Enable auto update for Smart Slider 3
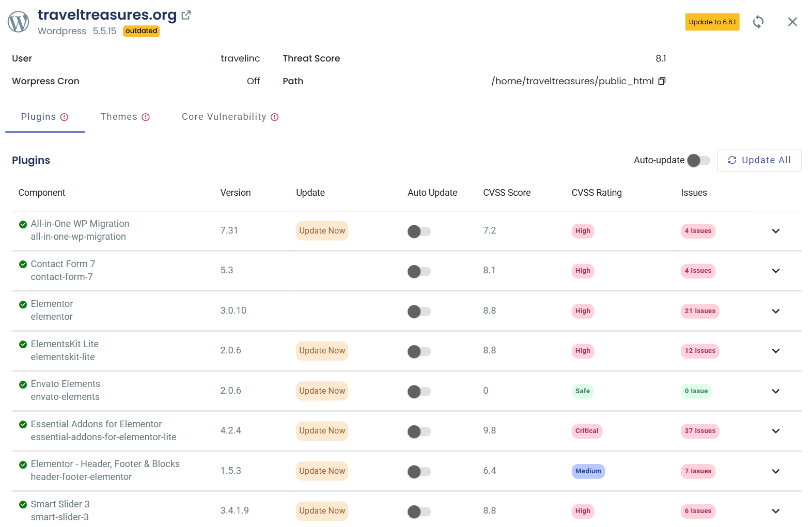Screen dimensions: 812x527 [419, 512]
